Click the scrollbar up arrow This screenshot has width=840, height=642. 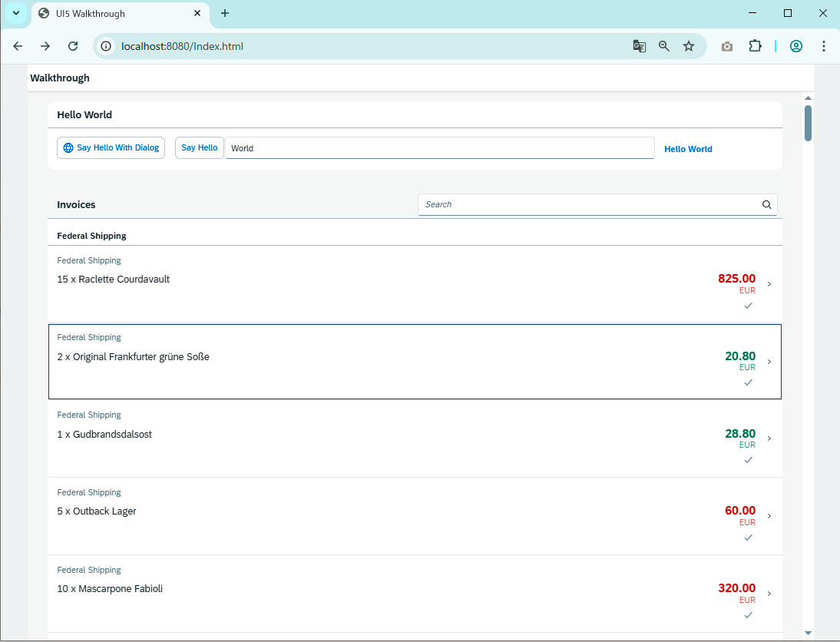tap(808, 98)
